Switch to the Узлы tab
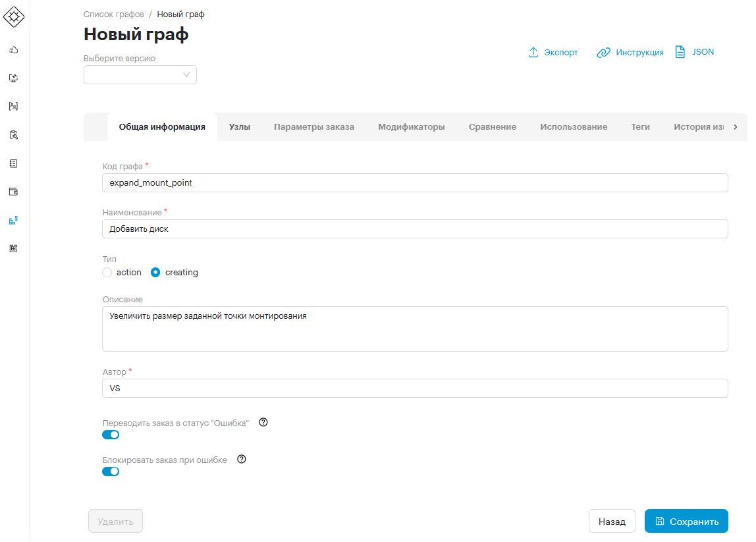Screen dimensions: 756x542 pos(240,127)
